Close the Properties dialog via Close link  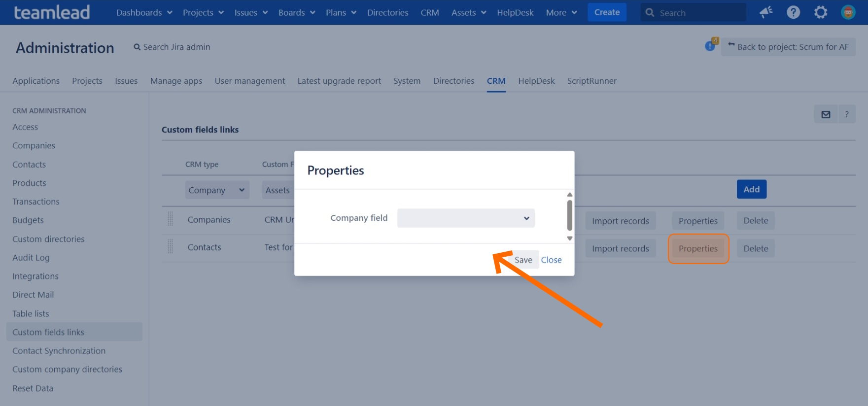(551, 260)
